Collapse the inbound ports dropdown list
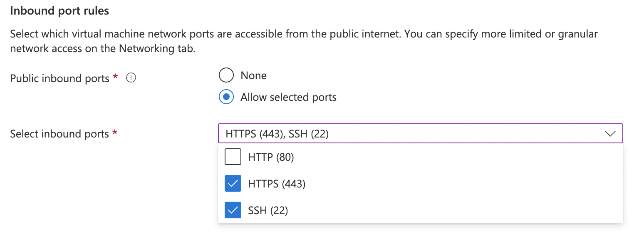The image size is (644, 240). coord(610,133)
